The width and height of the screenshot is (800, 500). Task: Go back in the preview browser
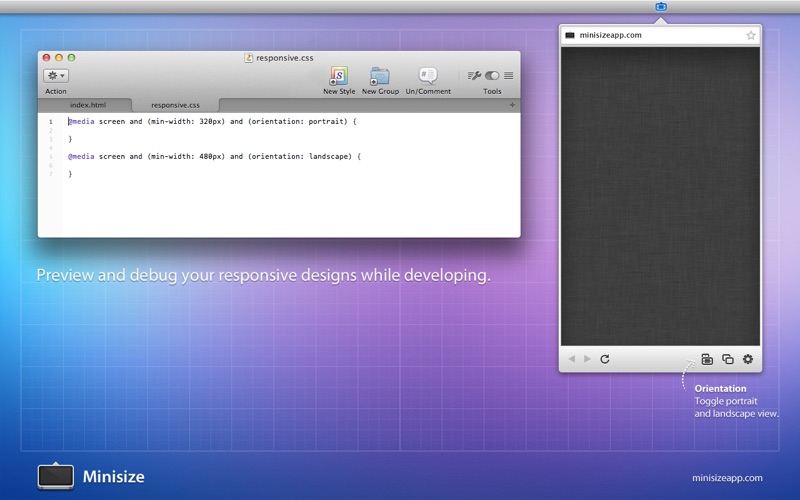pos(572,359)
